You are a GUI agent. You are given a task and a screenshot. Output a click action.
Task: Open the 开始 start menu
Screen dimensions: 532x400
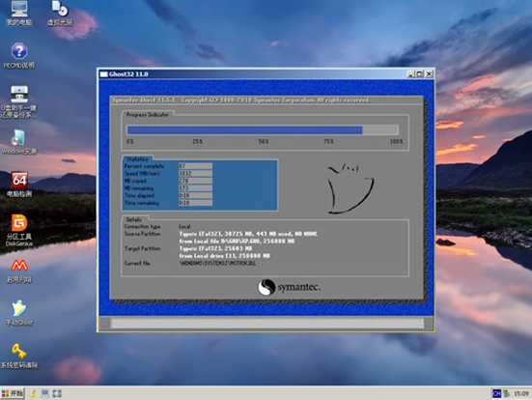pyautogui.click(x=13, y=393)
